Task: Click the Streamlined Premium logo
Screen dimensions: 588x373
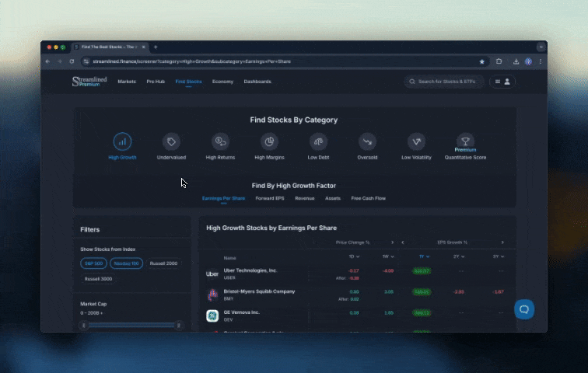Action: pyautogui.click(x=89, y=82)
